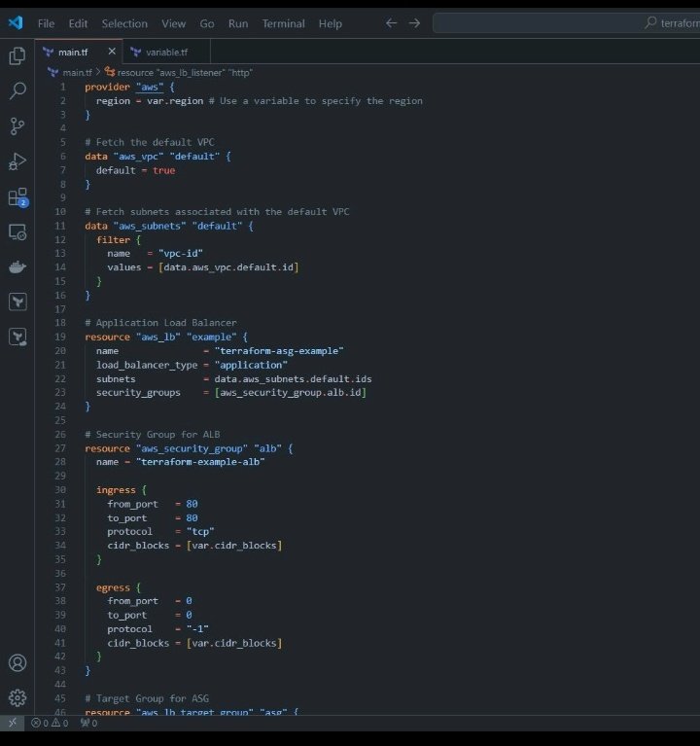Screen dimensions: 700x746
Task: Open the Terminal menu
Action: click(x=284, y=23)
